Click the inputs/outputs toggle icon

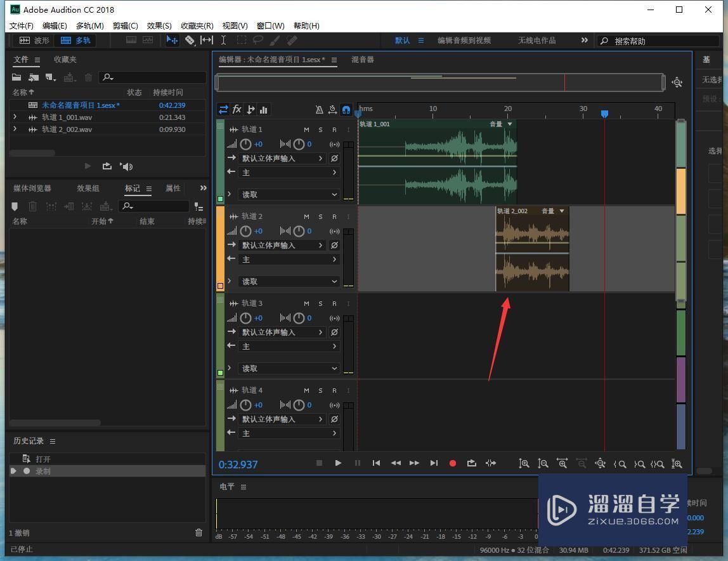pos(223,109)
